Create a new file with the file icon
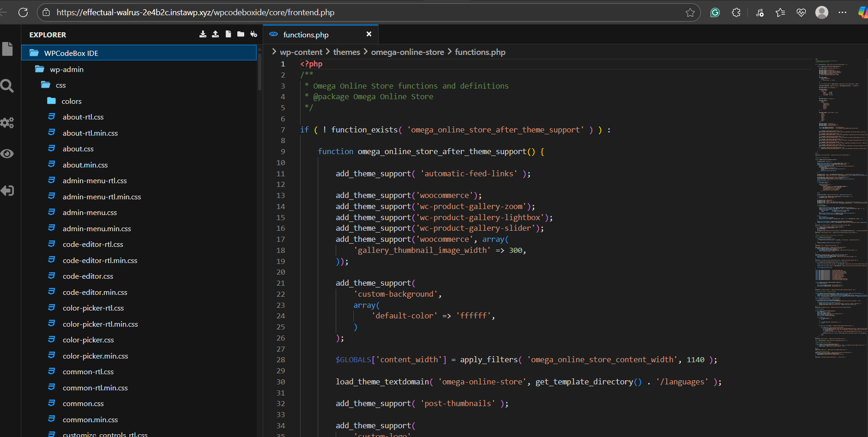Image resolution: width=868 pixels, height=437 pixels. pyautogui.click(x=228, y=34)
